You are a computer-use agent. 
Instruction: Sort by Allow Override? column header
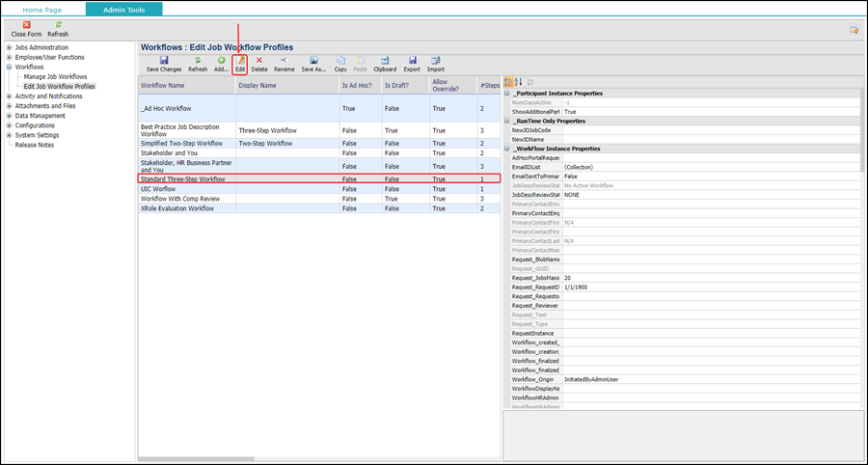pyautogui.click(x=453, y=85)
